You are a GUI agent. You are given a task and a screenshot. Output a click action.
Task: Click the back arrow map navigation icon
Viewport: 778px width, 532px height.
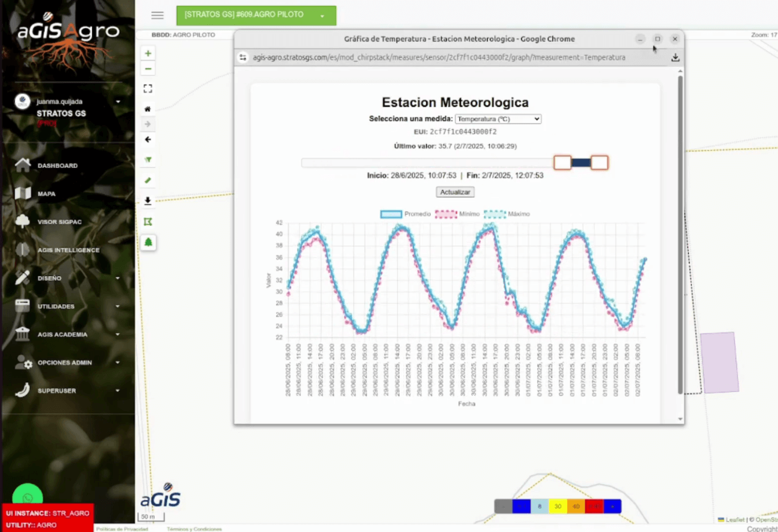[148, 140]
